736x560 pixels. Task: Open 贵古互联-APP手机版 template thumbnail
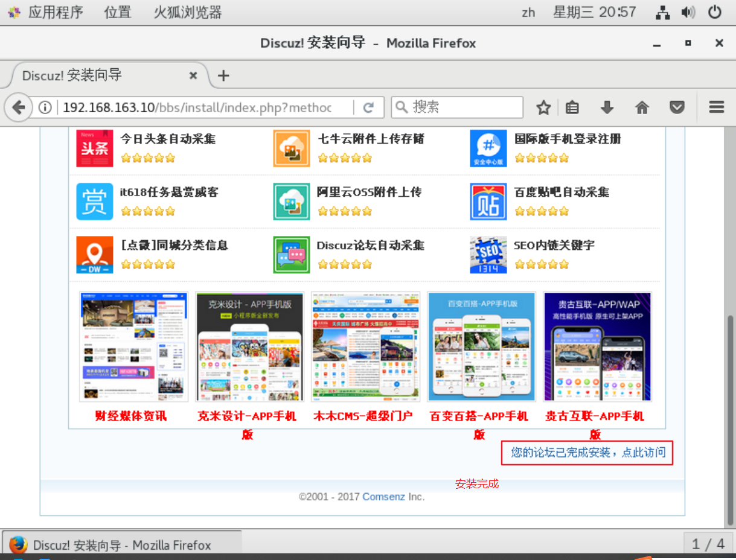coord(597,346)
